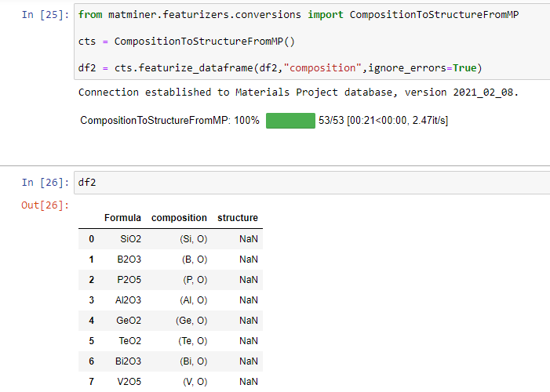Click the green progress bar

pyautogui.click(x=290, y=121)
